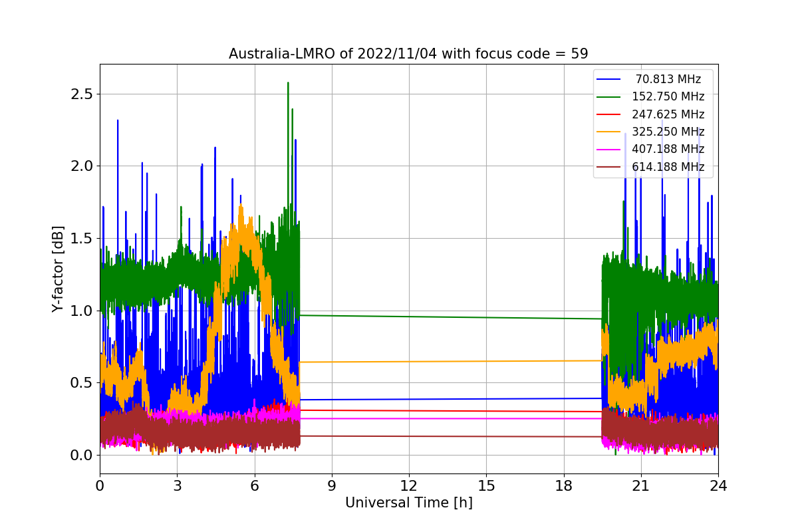Click the Y-factor [dB] axis label
The height and width of the screenshot is (532, 798).
pyautogui.click(x=59, y=269)
